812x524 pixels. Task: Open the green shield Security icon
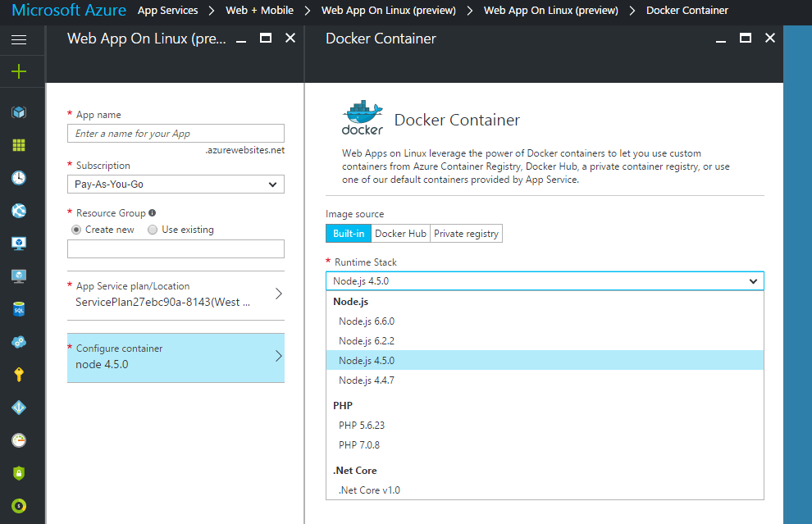point(19,473)
